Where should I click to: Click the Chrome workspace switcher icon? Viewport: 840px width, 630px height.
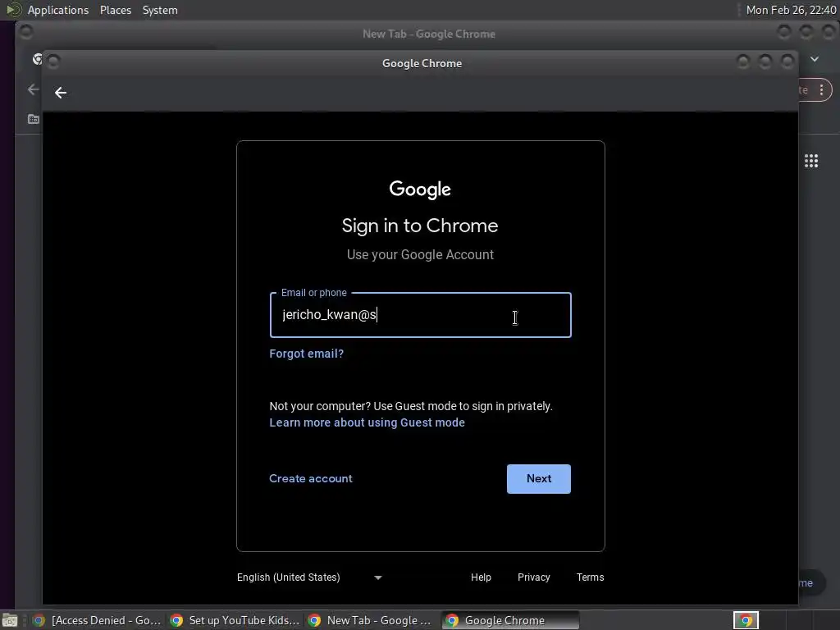tap(746, 620)
